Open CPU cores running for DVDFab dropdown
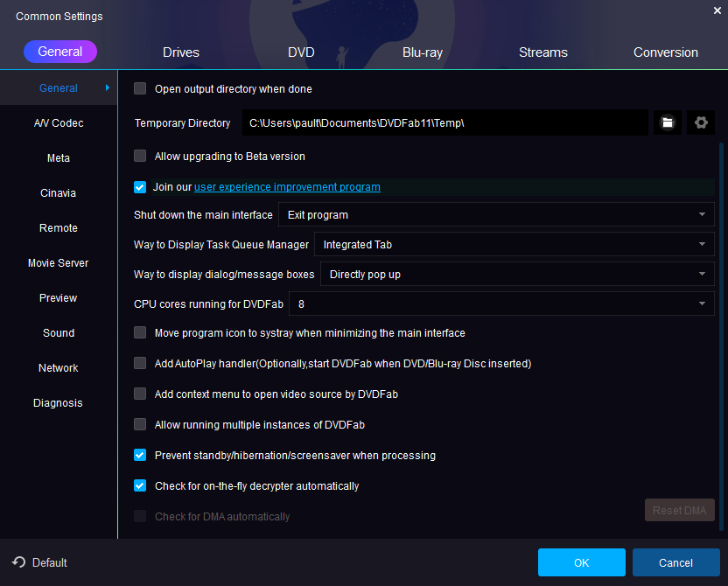This screenshot has height=586, width=728. coord(500,304)
